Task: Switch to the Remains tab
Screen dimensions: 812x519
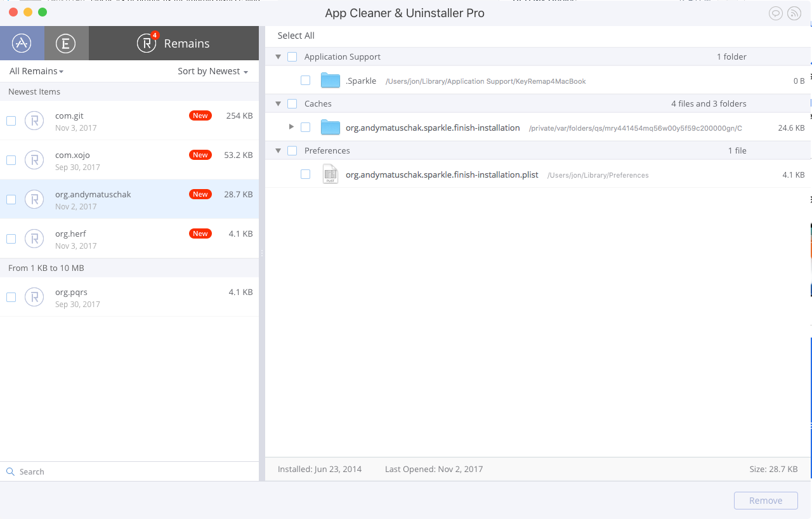Action: [x=174, y=43]
